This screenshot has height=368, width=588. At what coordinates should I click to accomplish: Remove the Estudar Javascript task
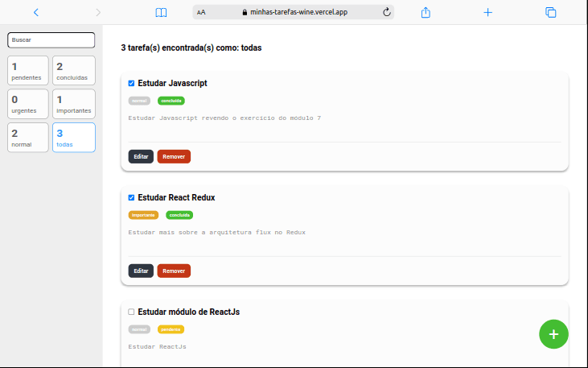tap(174, 156)
